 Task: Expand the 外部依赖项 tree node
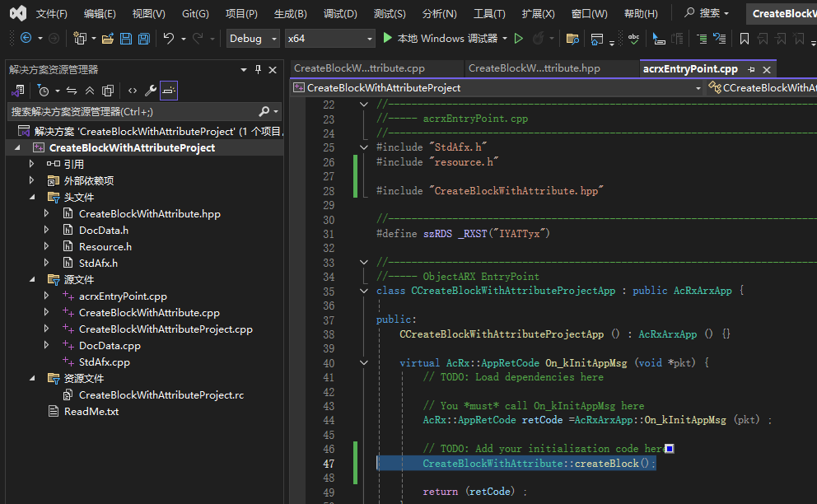(x=32, y=180)
